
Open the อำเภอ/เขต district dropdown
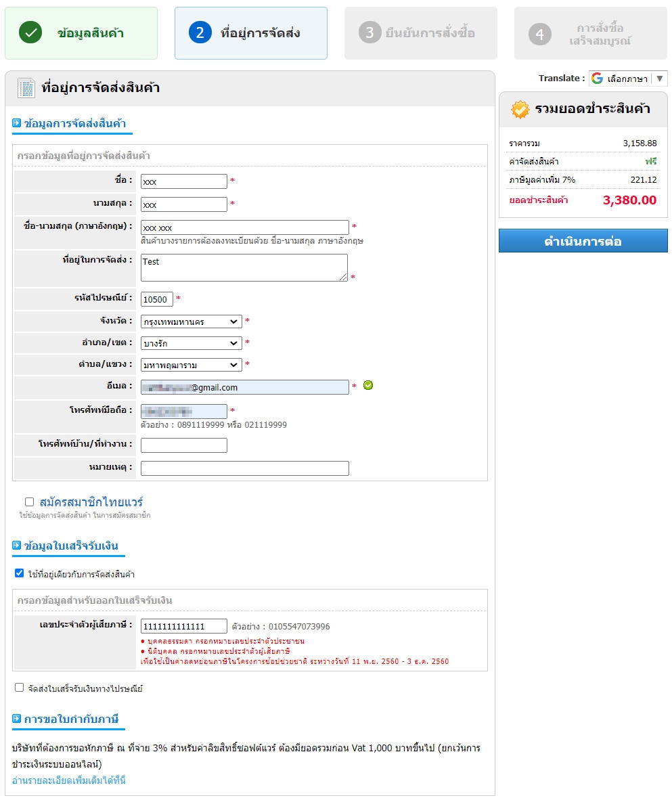click(192, 343)
